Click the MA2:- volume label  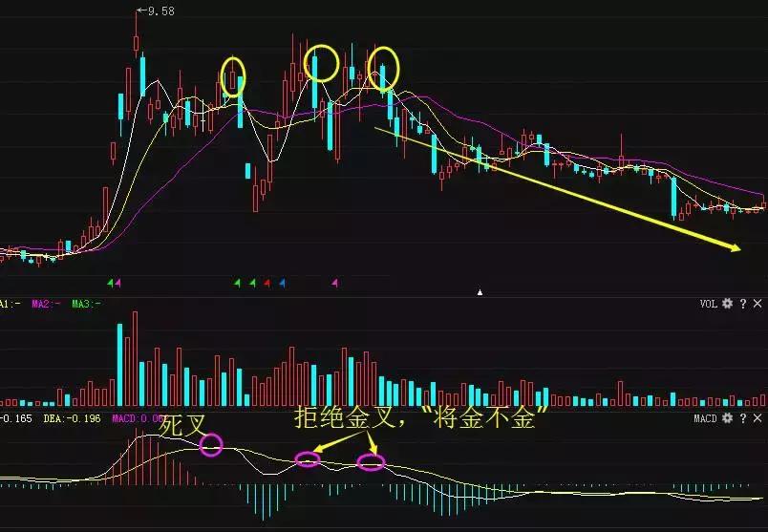click(x=46, y=304)
